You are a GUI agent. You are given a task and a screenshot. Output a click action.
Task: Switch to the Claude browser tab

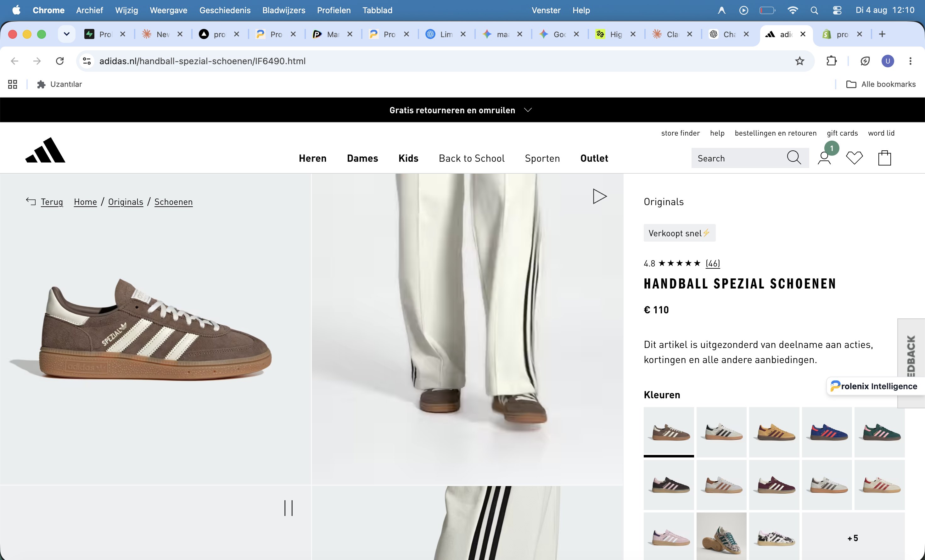[673, 34]
